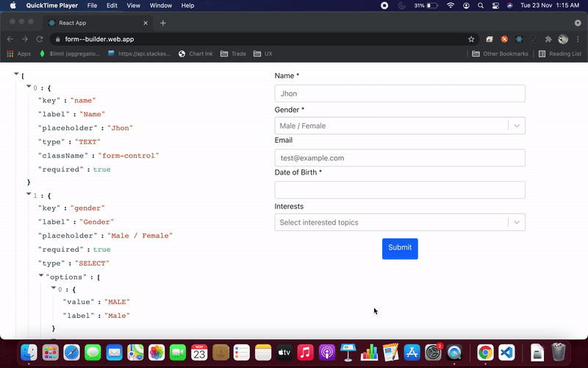Open Control Center in menu bar
This screenshot has width=588, height=368.
495,6
